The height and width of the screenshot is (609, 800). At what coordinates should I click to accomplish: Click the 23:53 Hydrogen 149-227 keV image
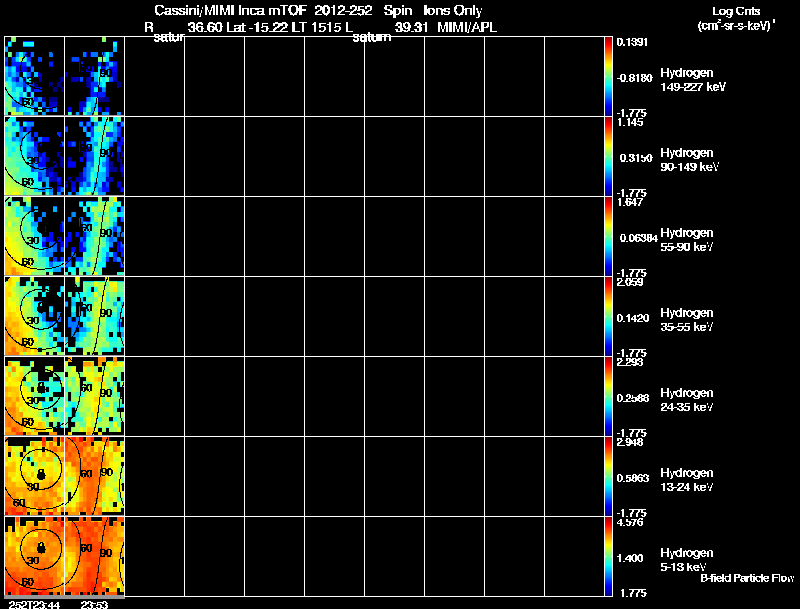(94, 76)
